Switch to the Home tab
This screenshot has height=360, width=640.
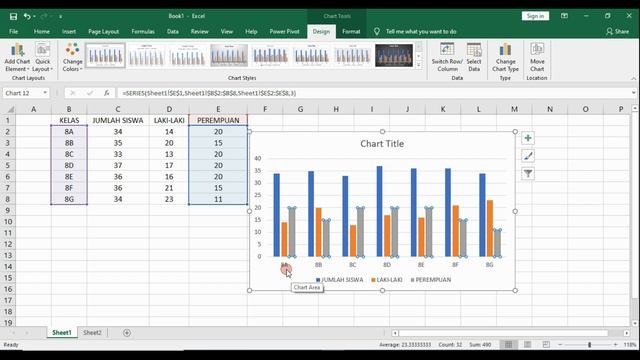[42, 31]
